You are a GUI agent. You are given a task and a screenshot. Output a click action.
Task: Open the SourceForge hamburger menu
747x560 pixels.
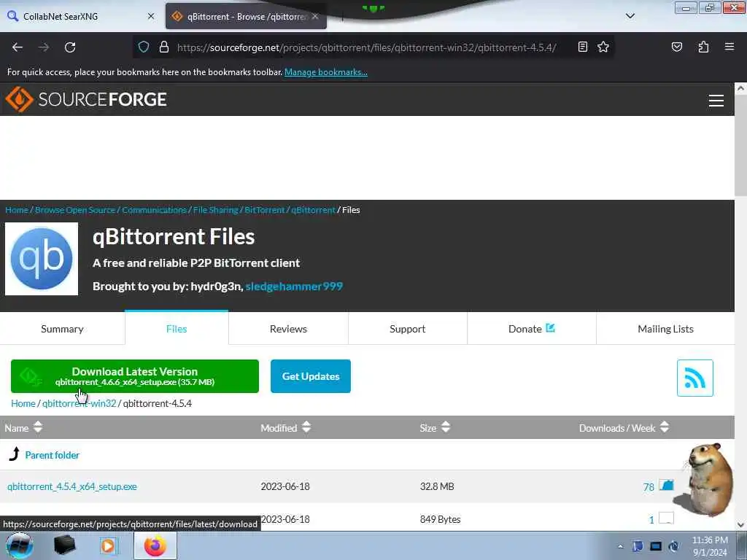tap(716, 101)
